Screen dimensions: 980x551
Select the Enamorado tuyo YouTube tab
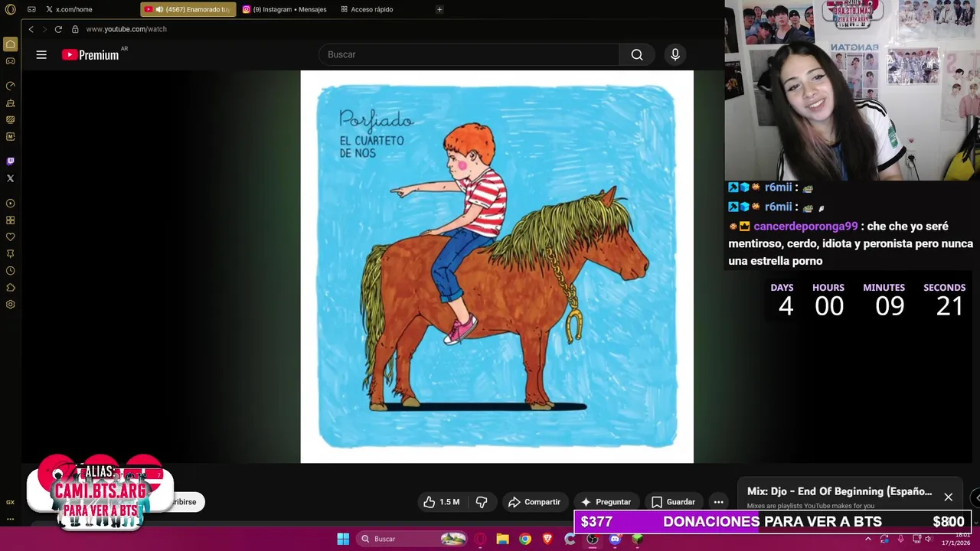click(188, 9)
